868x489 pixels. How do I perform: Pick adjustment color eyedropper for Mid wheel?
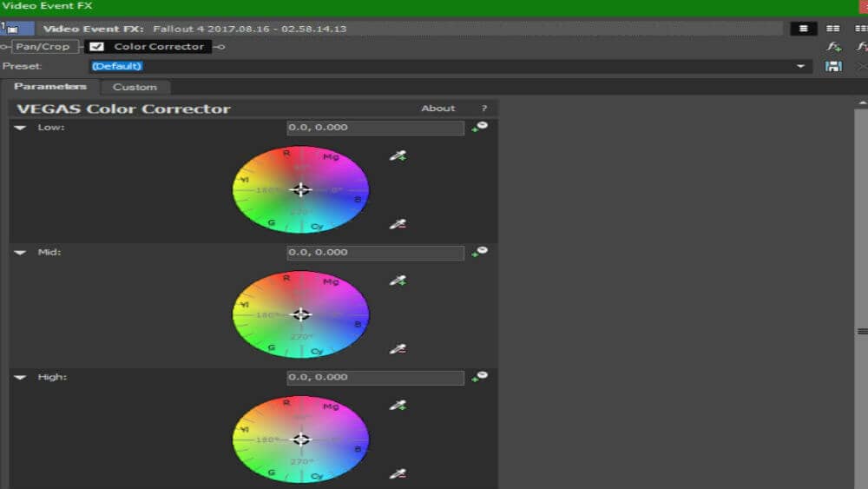pos(398,281)
